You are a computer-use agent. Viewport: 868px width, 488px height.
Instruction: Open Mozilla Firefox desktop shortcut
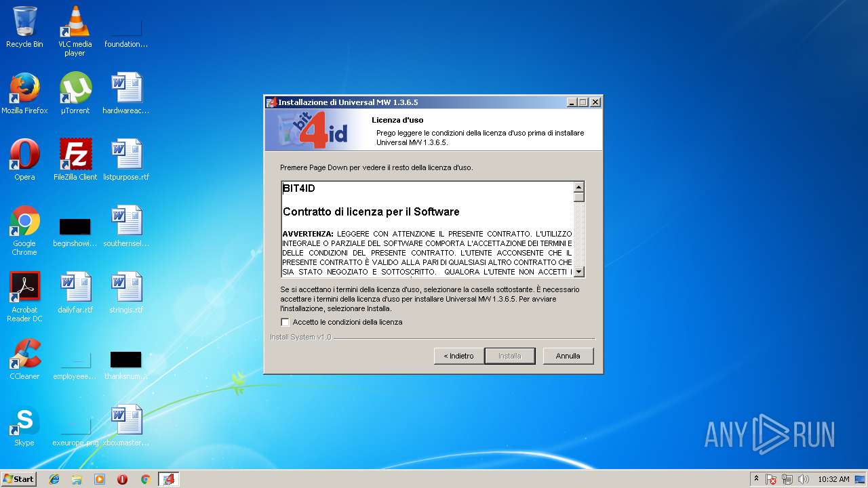click(x=24, y=94)
